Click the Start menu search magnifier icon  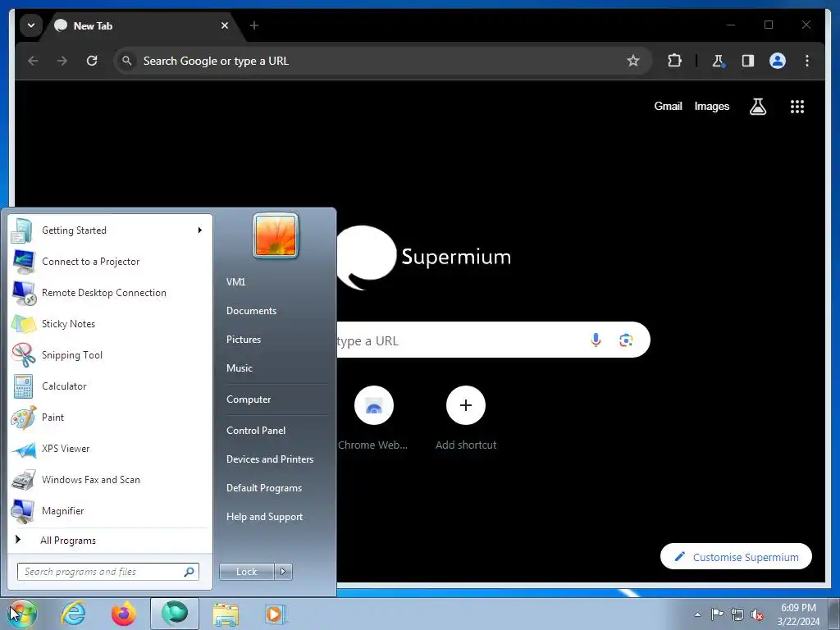[x=189, y=572]
